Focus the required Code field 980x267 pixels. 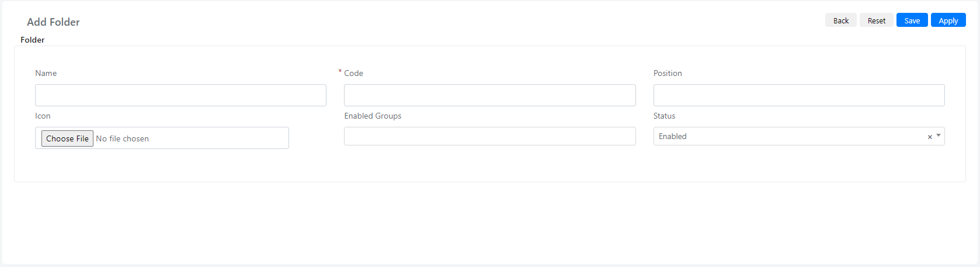pos(489,95)
